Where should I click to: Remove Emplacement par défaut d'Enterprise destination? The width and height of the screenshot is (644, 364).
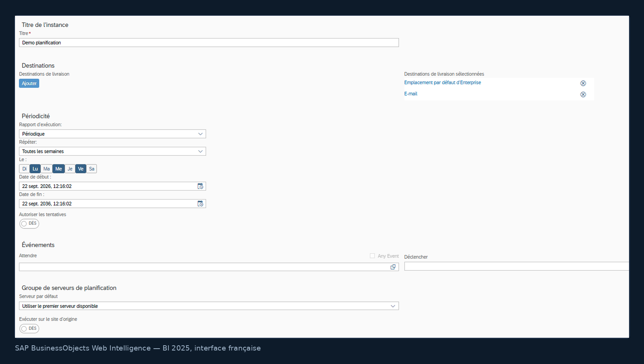tap(583, 83)
